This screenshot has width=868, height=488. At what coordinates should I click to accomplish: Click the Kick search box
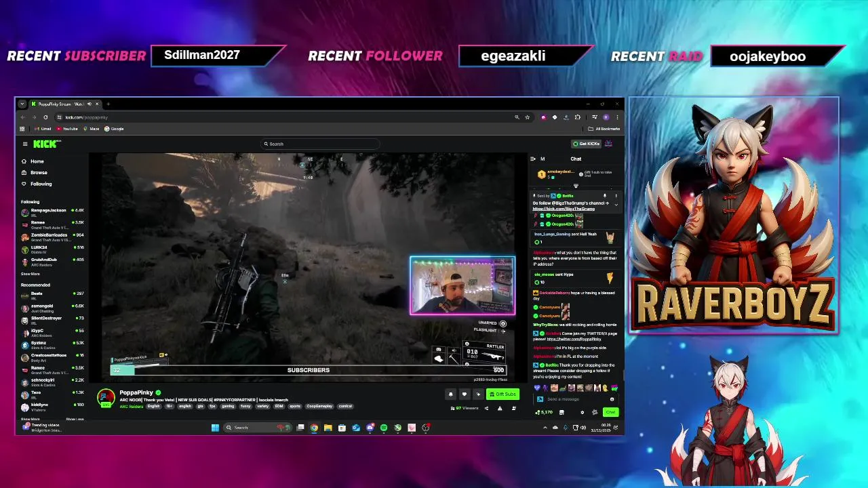[x=320, y=144]
